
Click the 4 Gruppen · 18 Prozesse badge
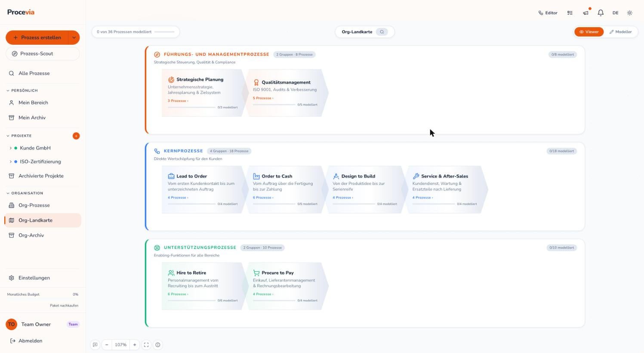click(x=229, y=151)
